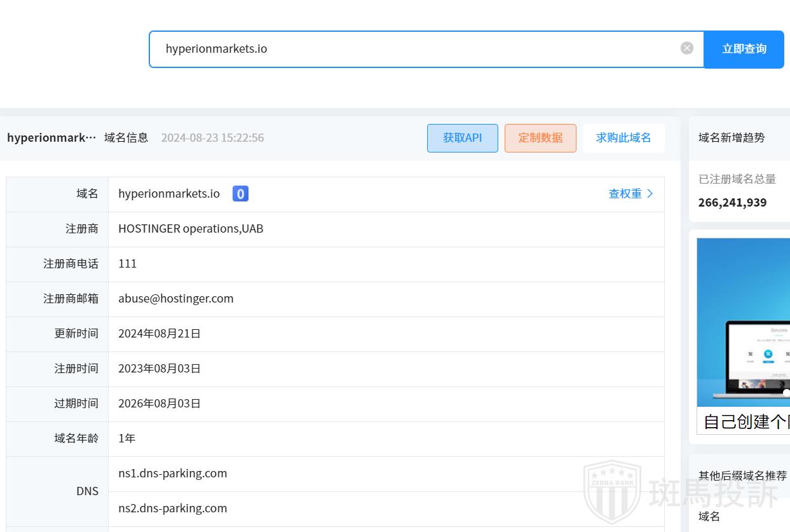790x532 pixels.
Task: Open the 定制数据 option
Action: [x=540, y=138]
